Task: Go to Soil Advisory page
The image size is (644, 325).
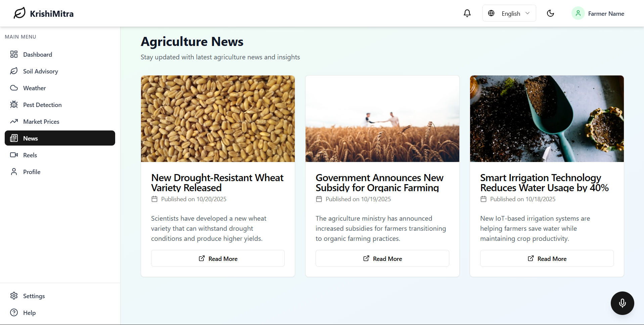Action: [x=40, y=71]
